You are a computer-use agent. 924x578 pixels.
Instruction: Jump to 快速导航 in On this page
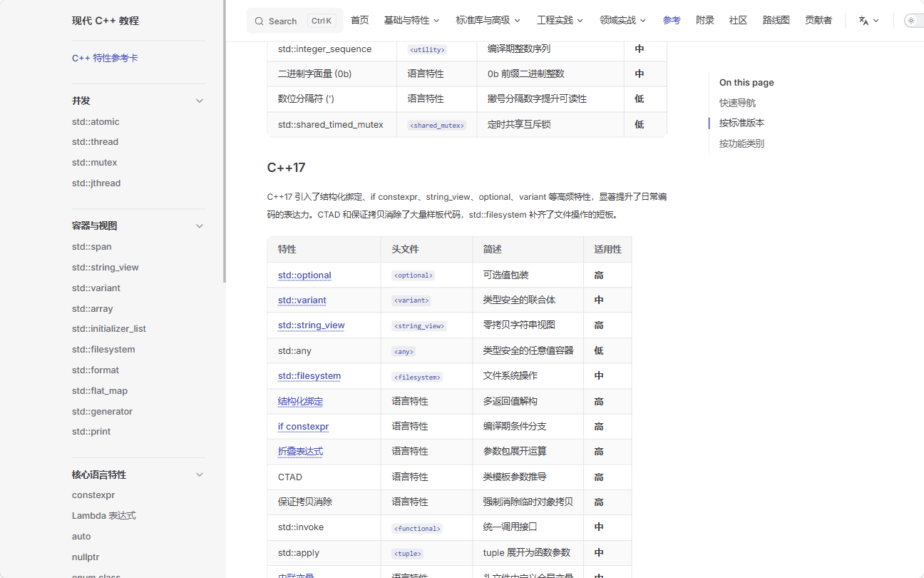tap(737, 103)
